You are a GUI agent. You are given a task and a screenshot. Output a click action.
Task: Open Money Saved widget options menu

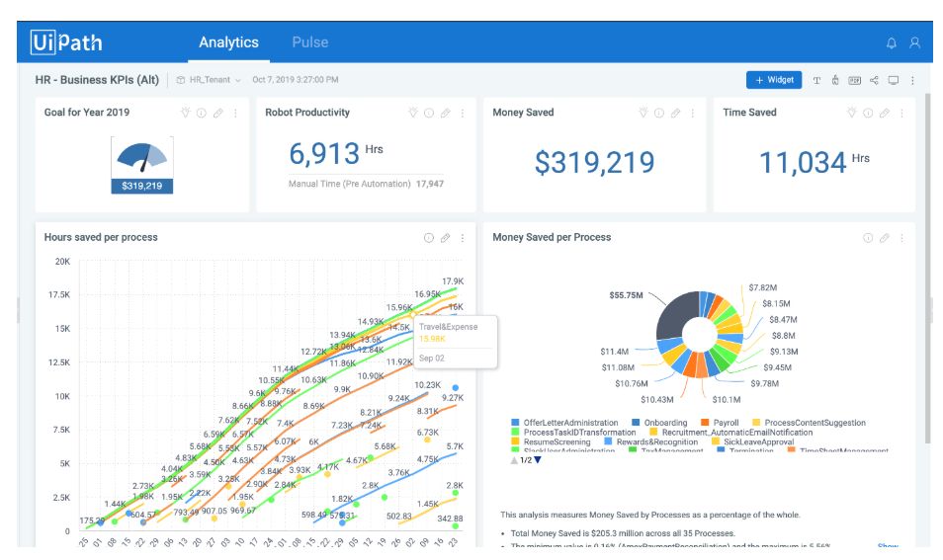[x=692, y=113]
